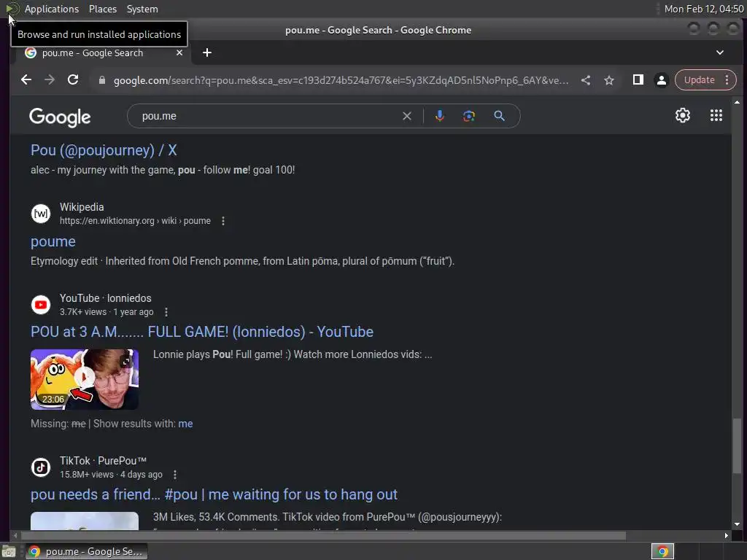The image size is (747, 560).
Task: Open more options for Wiktionary result
Action: pos(223,221)
